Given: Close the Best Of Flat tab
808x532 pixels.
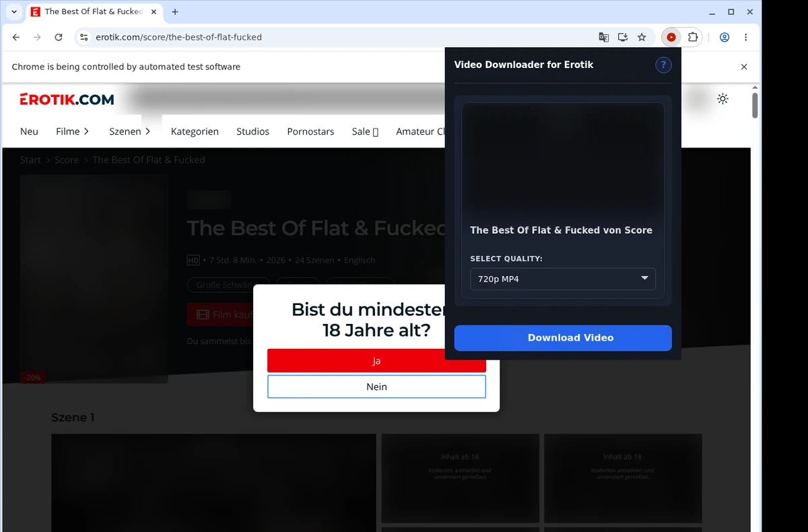Looking at the screenshot, I should pyautogui.click(x=155, y=11).
